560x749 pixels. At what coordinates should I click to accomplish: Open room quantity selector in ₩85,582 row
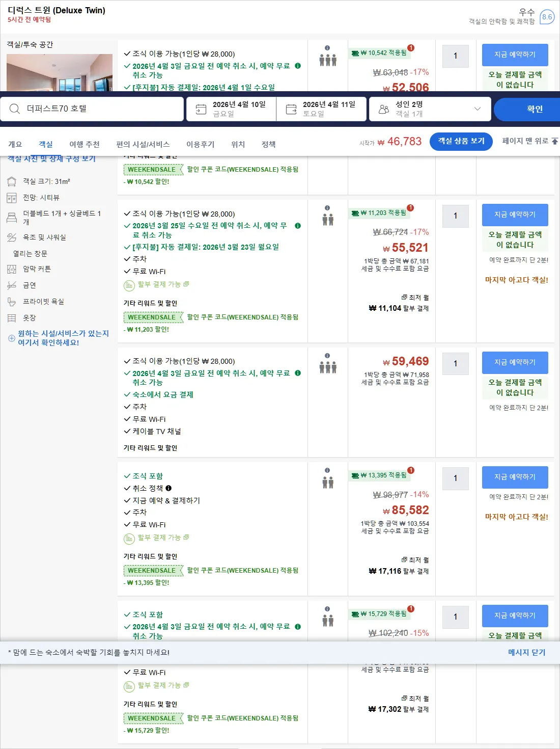[456, 478]
